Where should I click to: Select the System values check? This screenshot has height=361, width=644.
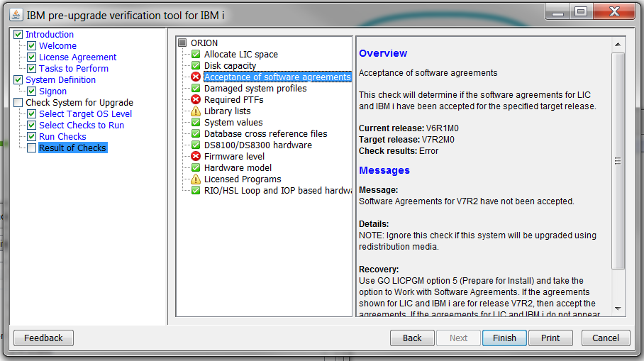click(233, 123)
